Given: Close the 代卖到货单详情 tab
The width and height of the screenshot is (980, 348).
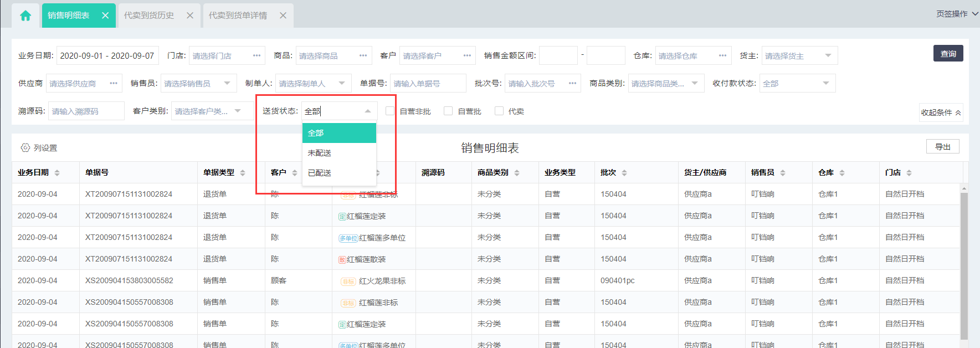Looking at the screenshot, I should [x=283, y=16].
